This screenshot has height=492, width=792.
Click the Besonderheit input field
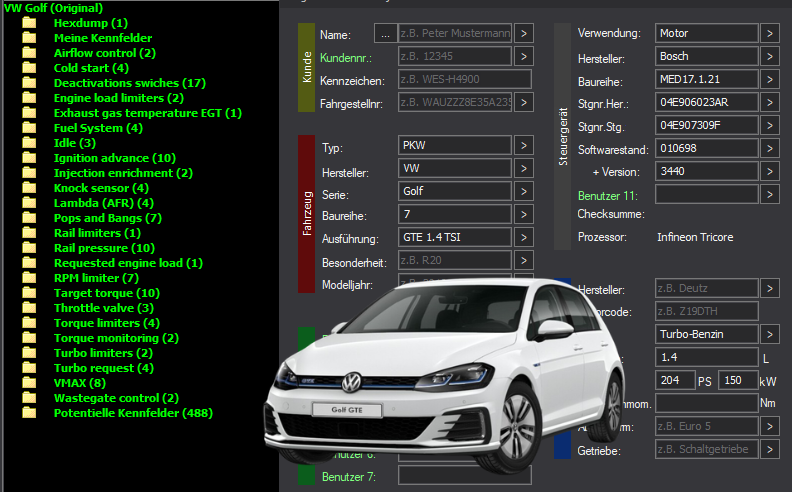click(x=455, y=260)
